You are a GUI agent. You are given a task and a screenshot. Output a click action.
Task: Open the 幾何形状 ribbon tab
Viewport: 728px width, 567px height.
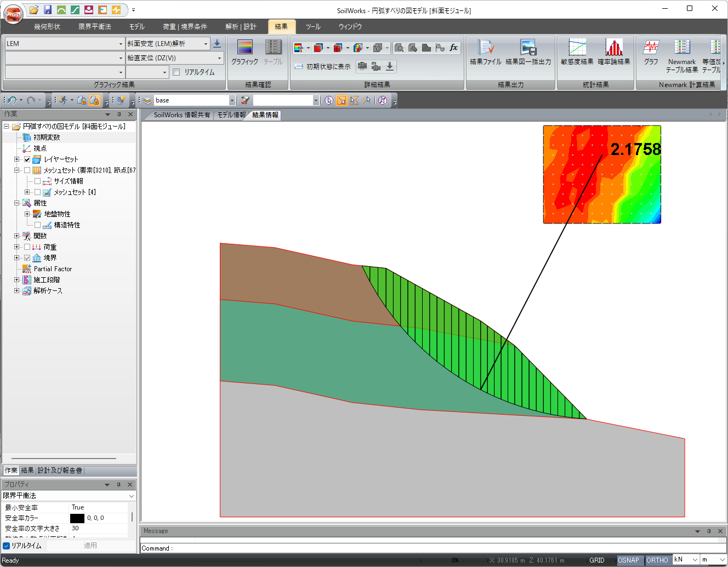47,27
